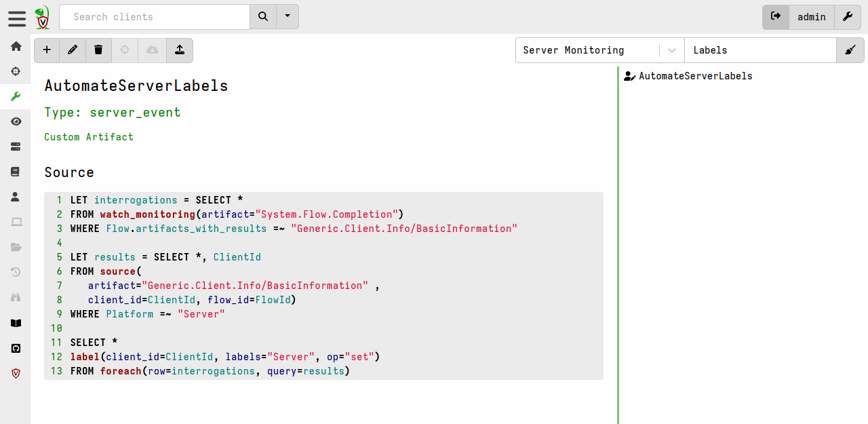868x424 pixels.
Task: Open hunt manager crosshair icon in the sidebar
Action: click(16, 71)
